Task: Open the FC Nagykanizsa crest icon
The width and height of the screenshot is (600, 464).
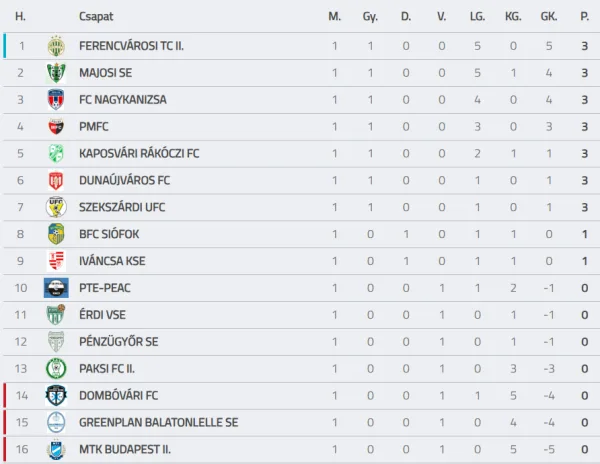Action: tap(56, 99)
